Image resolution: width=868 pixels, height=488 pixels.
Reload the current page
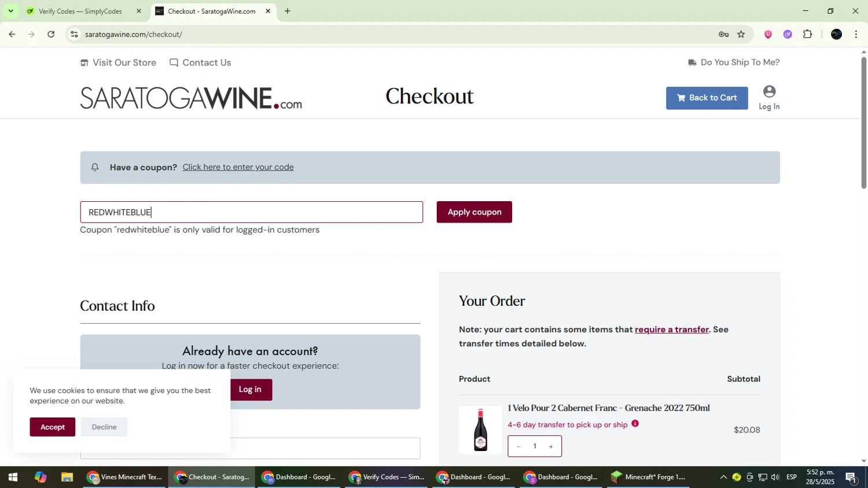click(51, 34)
